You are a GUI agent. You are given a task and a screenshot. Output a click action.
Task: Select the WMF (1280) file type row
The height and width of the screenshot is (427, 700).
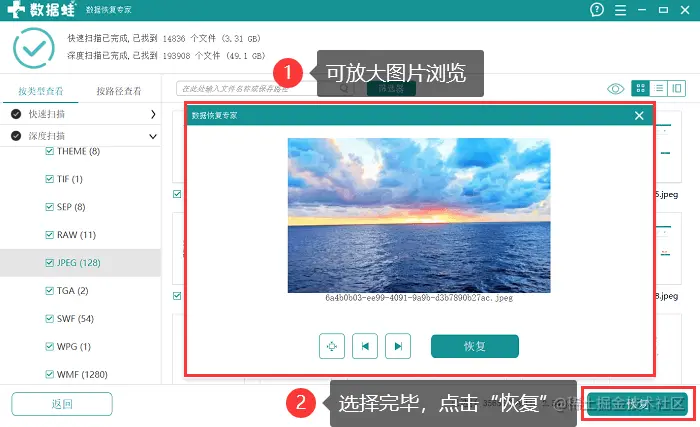click(80, 374)
